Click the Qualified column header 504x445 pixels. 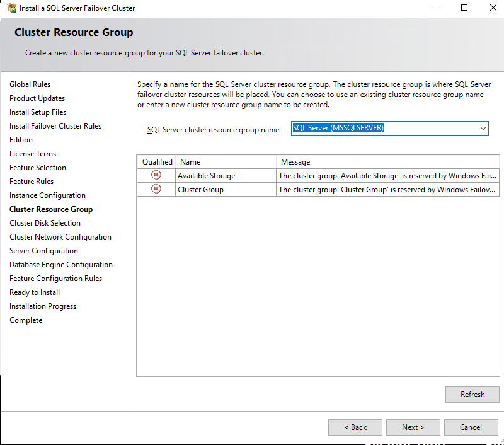pos(156,162)
